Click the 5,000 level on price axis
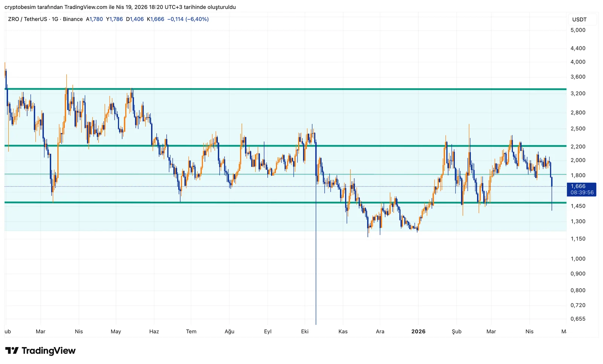This screenshot has height=364, width=603. point(578,30)
